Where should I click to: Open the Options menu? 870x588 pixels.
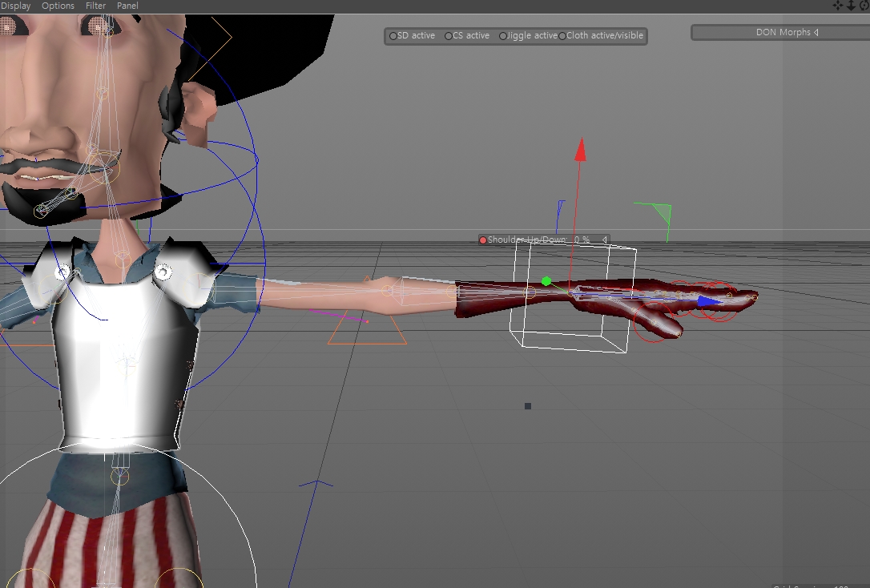58,6
